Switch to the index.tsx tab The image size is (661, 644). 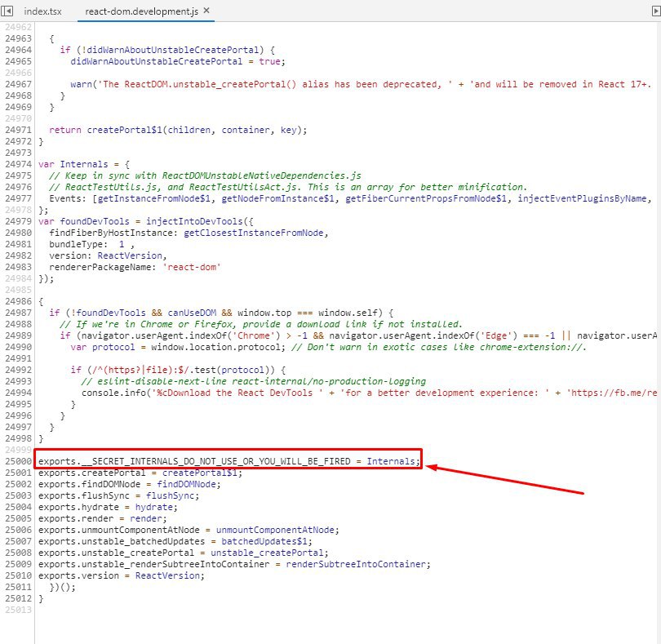coord(42,11)
